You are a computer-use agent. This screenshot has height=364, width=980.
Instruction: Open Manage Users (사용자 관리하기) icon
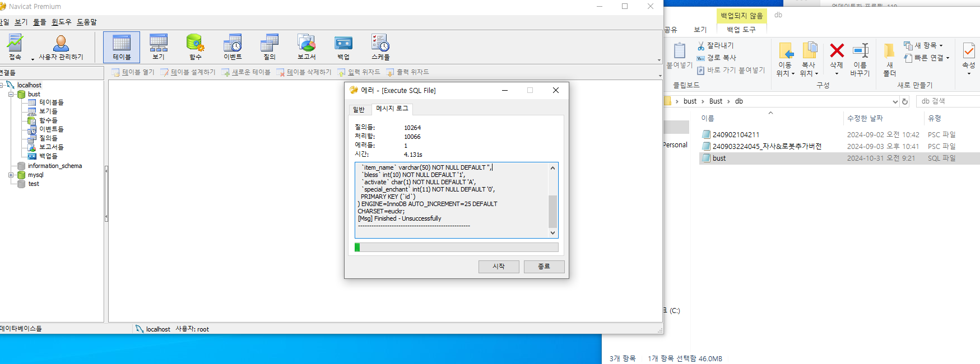click(x=61, y=47)
